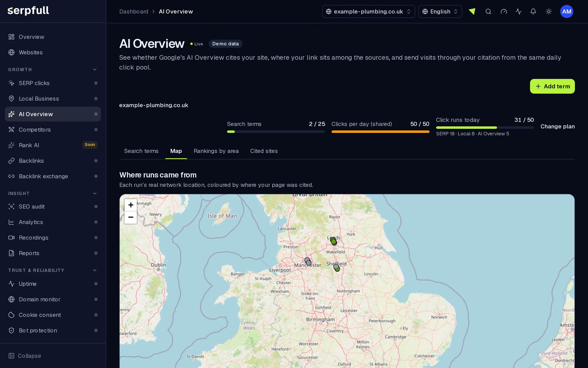The image size is (588, 368).
Task: Click the Live status indicator
Action: coord(197,44)
